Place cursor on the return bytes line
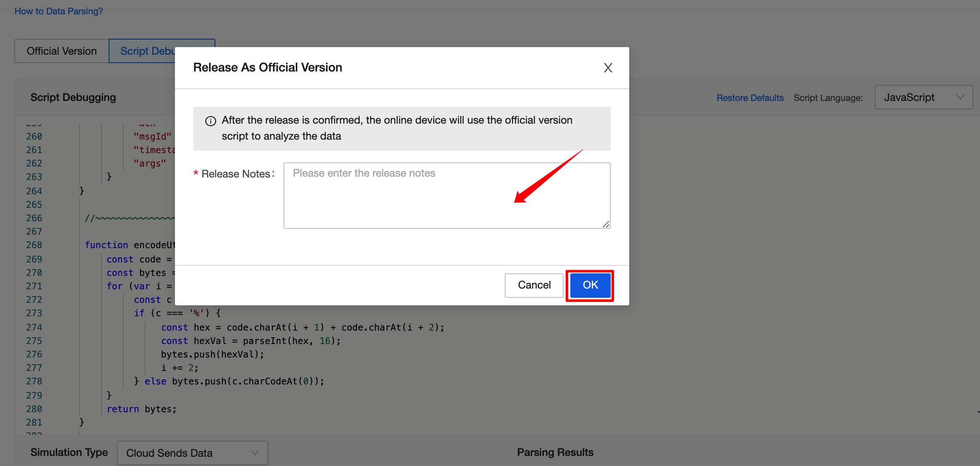Viewport: 980px width, 466px height. pyautogui.click(x=142, y=408)
